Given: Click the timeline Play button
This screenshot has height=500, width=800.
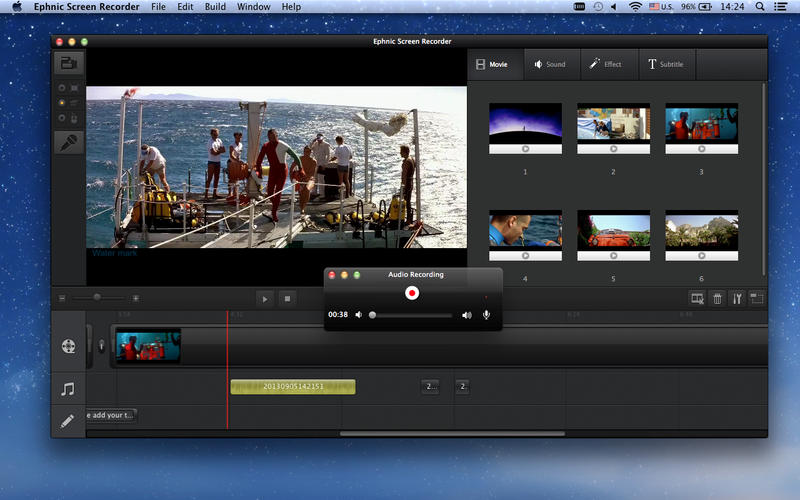Looking at the screenshot, I should [x=264, y=299].
